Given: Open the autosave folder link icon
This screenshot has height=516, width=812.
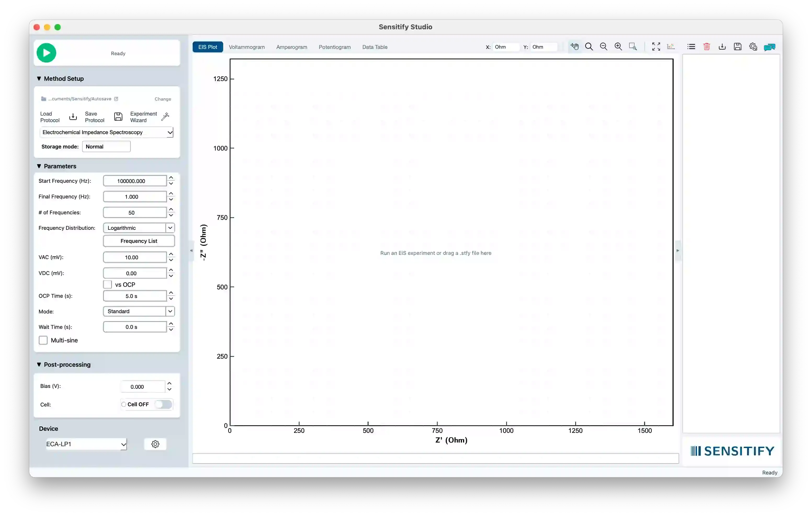Looking at the screenshot, I should pyautogui.click(x=116, y=99).
